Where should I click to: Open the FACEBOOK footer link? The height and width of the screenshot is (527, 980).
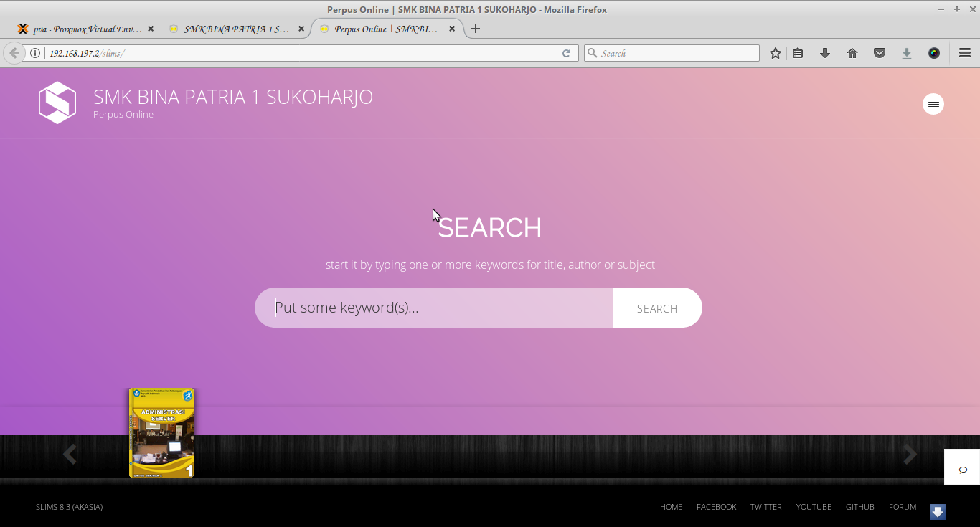(716, 507)
